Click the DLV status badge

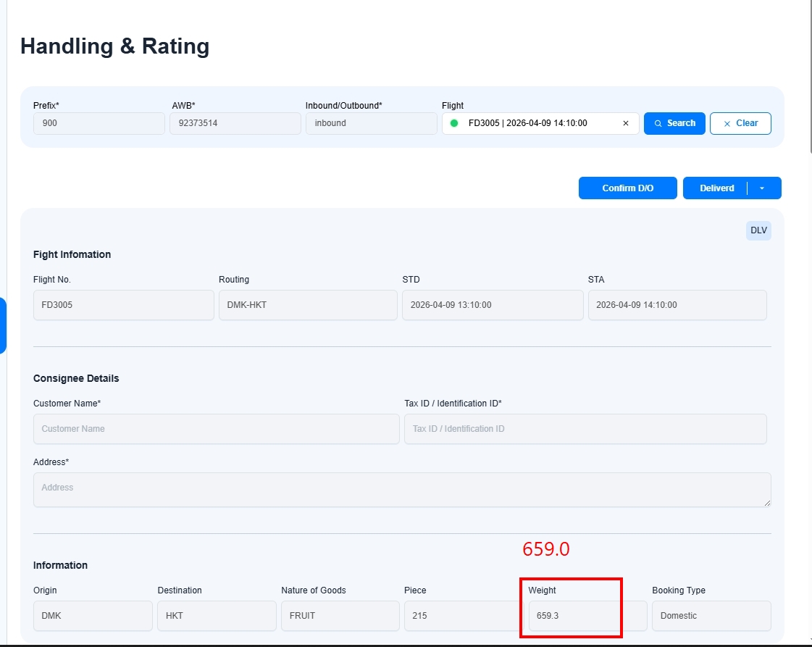click(758, 230)
